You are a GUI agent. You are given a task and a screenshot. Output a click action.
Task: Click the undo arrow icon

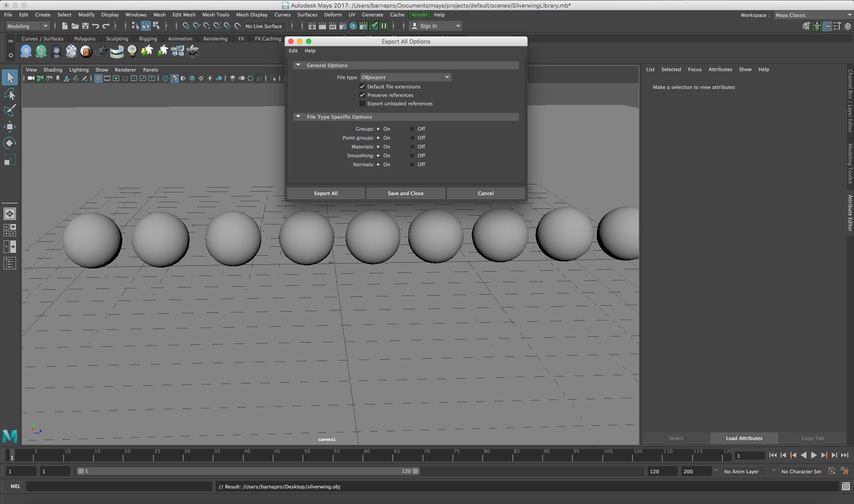pyautogui.click(x=96, y=26)
